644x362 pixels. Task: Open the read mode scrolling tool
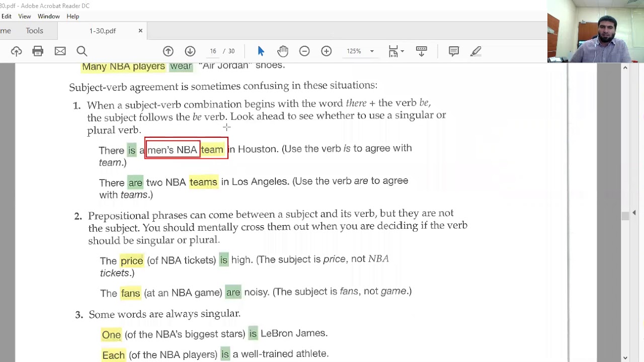click(421, 51)
